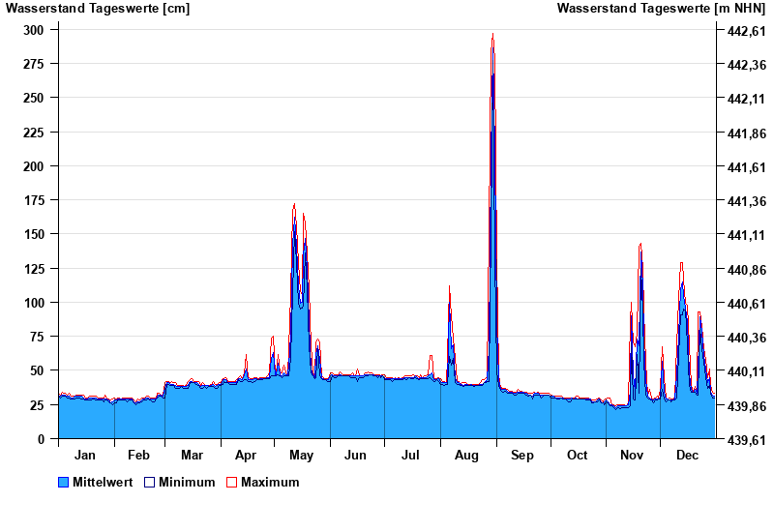Click the 0 tick on left axis
Image resolution: width=774 pixels, height=532 pixels.
coord(41,439)
